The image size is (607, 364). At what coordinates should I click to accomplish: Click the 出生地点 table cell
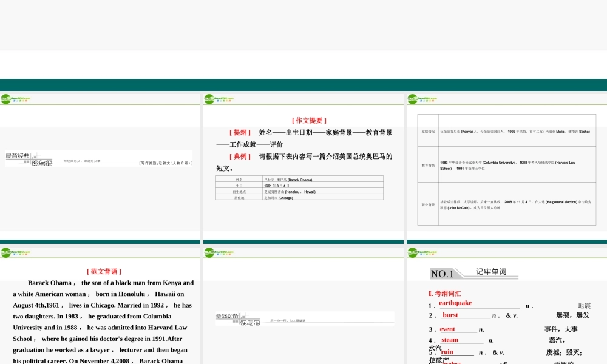pyautogui.click(x=239, y=192)
